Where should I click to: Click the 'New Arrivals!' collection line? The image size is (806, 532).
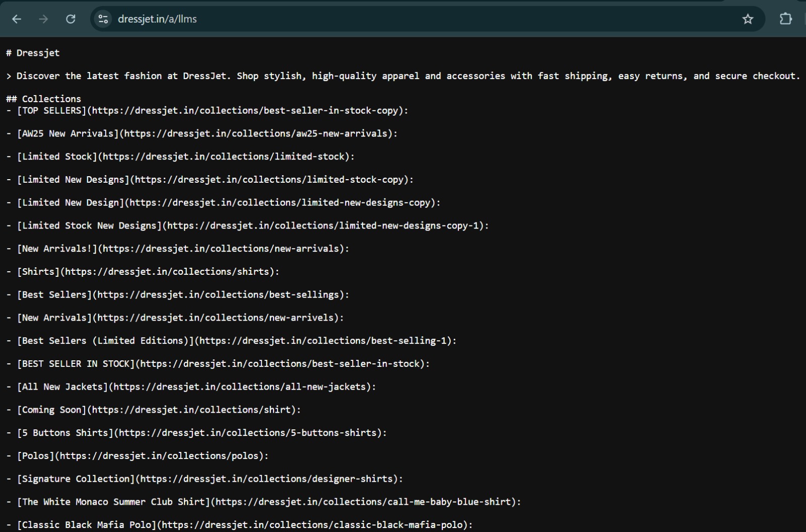click(x=177, y=249)
